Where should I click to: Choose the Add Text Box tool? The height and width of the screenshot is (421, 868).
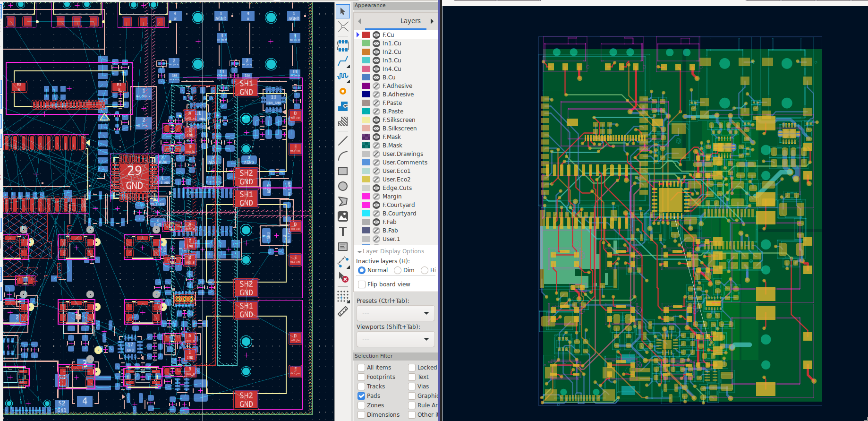(x=343, y=247)
